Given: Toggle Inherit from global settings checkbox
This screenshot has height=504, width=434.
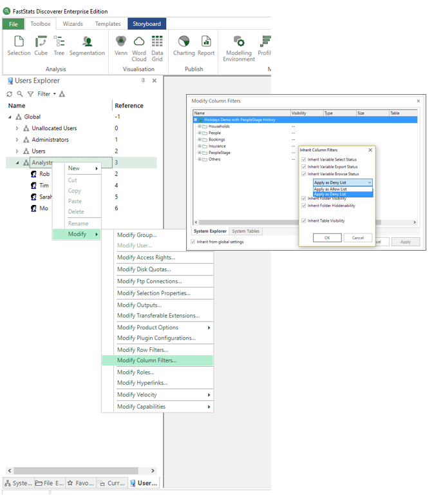Looking at the screenshot, I should (193, 242).
